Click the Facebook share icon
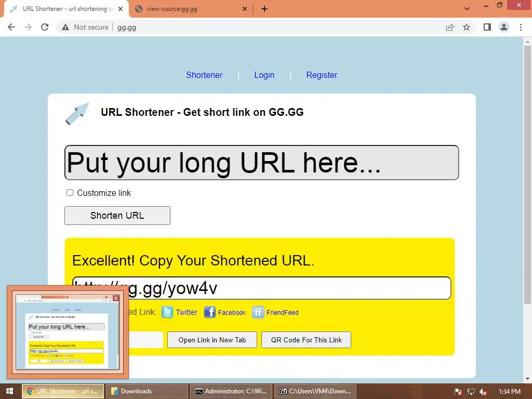Image resolution: width=532 pixels, height=399 pixels. tap(210, 312)
